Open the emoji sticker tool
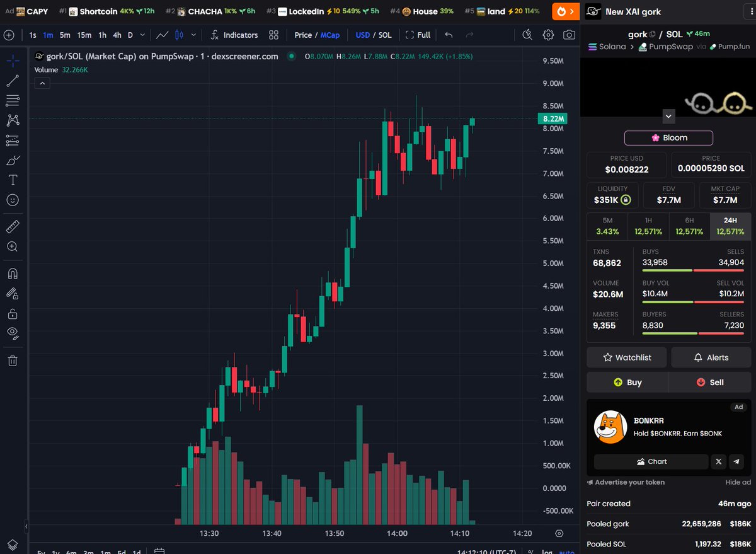 13,200
